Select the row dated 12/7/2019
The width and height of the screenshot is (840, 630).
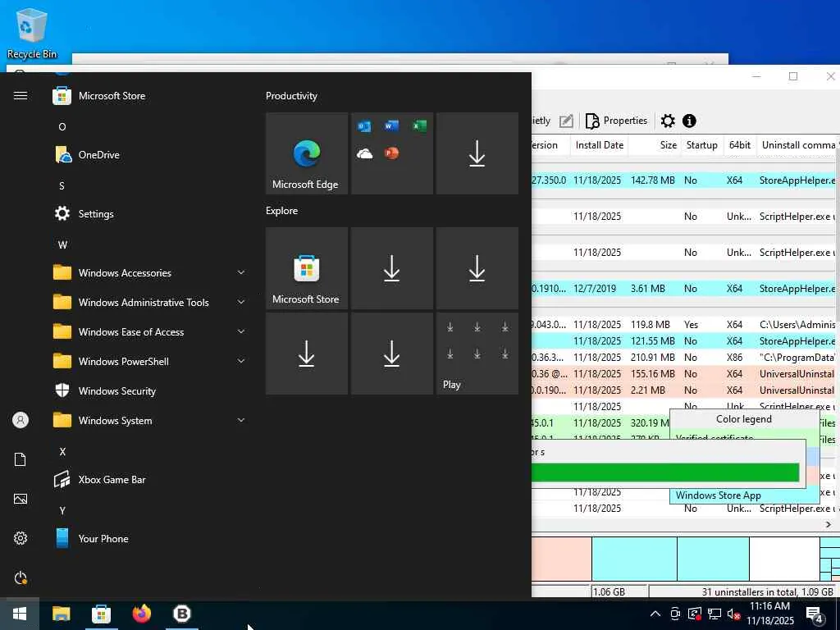point(683,288)
